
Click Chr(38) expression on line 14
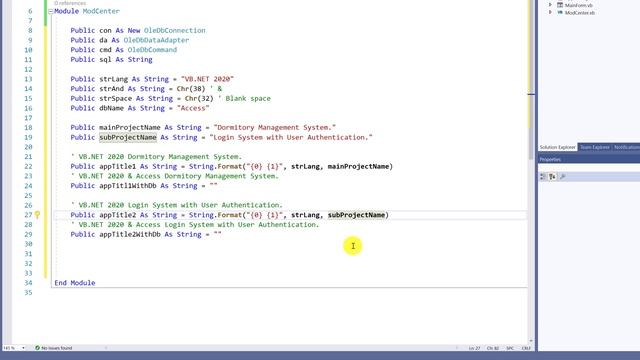pyautogui.click(x=191, y=89)
